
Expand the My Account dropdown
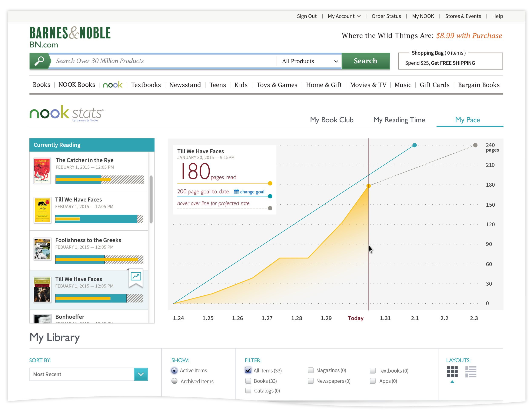pyautogui.click(x=344, y=16)
